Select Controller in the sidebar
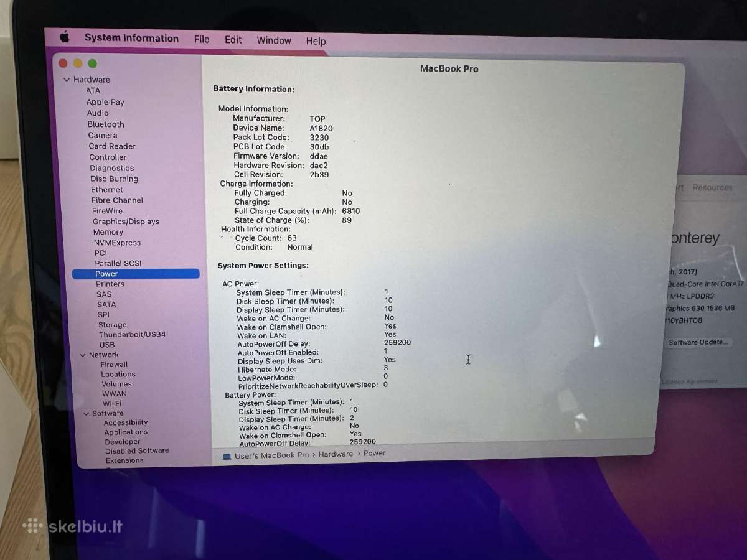 pos(108,157)
